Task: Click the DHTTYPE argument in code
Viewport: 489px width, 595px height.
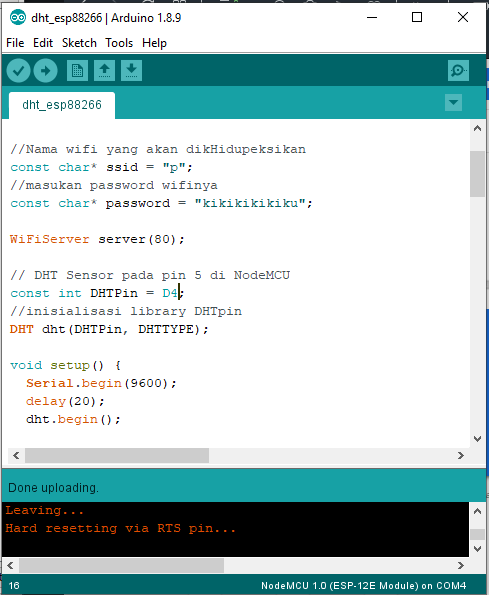Action: click(166, 329)
